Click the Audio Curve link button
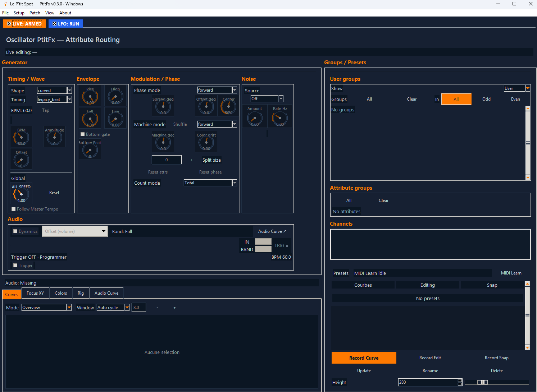The height and width of the screenshot is (392, 537). point(272,231)
